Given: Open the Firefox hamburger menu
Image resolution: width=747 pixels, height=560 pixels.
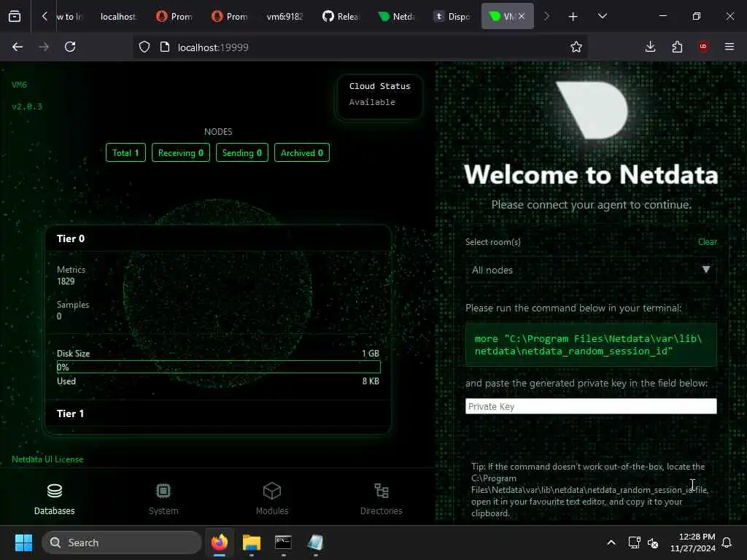Looking at the screenshot, I should pyautogui.click(x=729, y=47).
